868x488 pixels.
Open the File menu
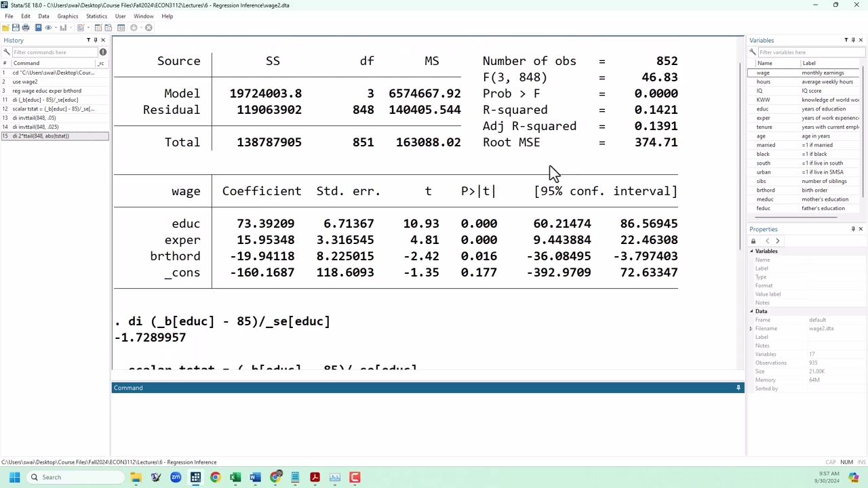pos(9,16)
